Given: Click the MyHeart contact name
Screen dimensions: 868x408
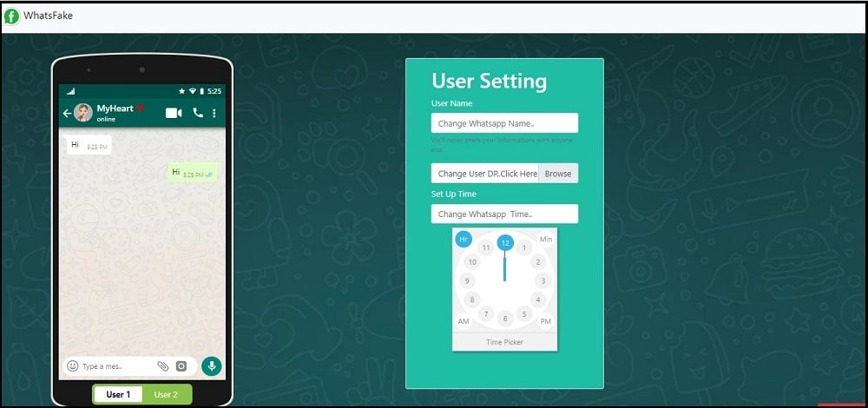Looking at the screenshot, I should [x=115, y=109].
